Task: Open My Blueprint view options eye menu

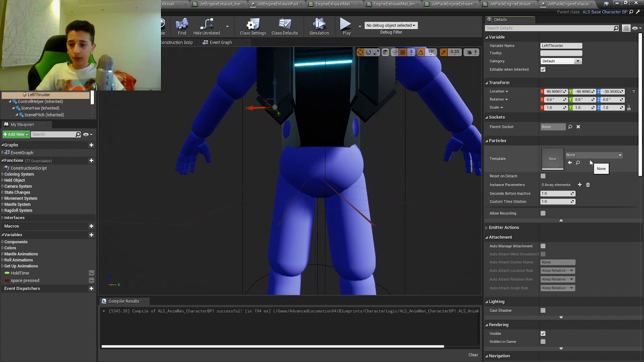Action: [x=87, y=134]
